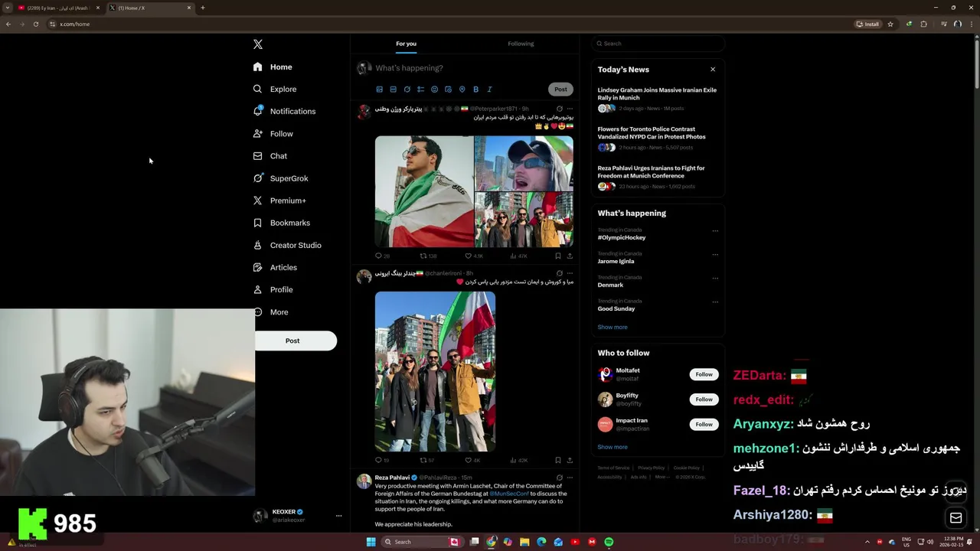Open the flag-draped man photo
This screenshot has height=551, width=980.
pos(424,191)
